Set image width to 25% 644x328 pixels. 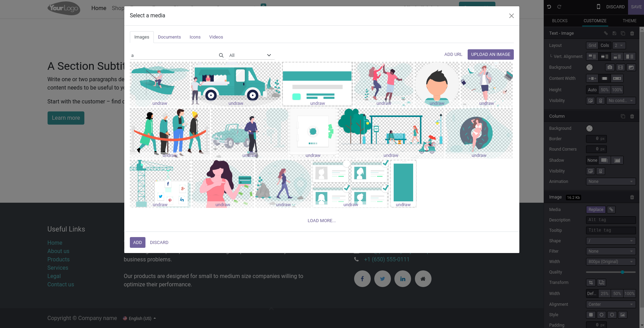pos(605,294)
